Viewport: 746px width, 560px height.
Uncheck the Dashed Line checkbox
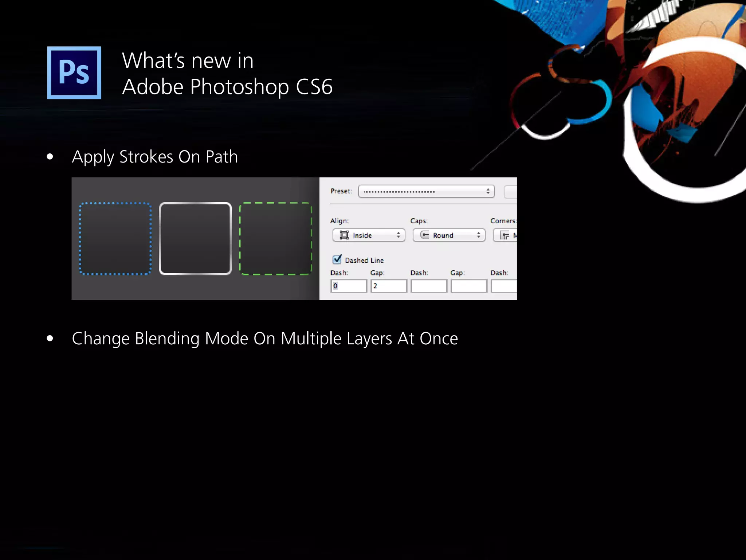coord(337,259)
